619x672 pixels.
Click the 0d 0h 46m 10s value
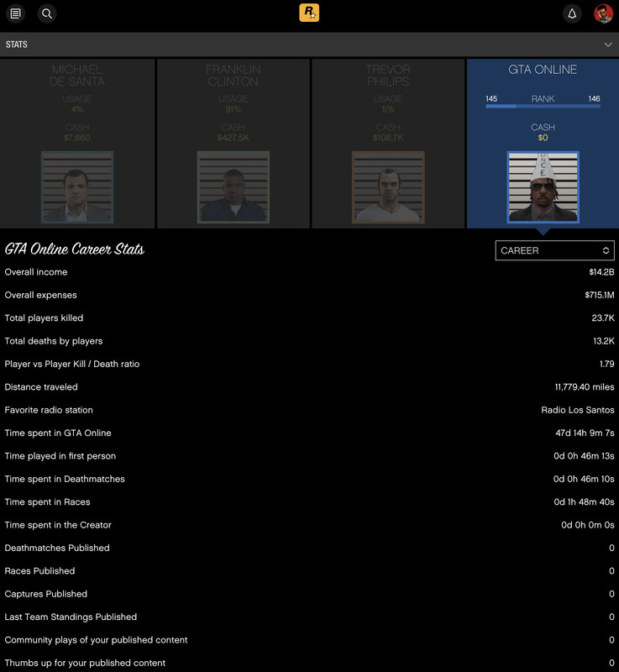click(584, 479)
